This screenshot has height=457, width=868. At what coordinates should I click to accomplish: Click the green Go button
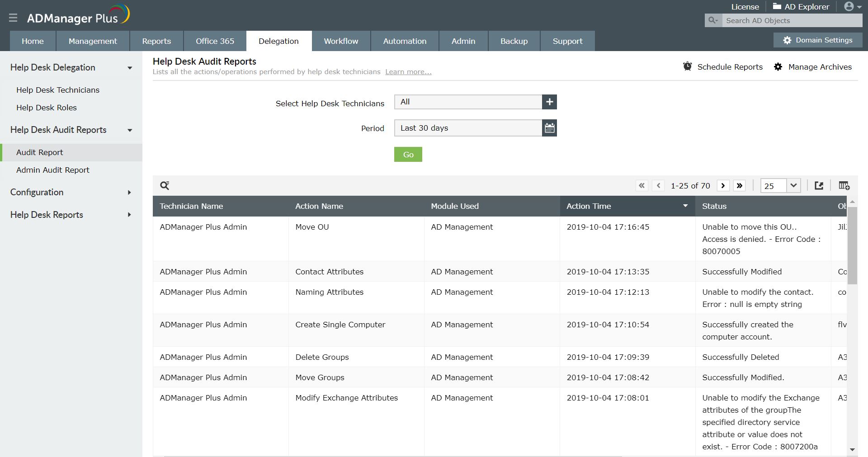[x=408, y=155]
